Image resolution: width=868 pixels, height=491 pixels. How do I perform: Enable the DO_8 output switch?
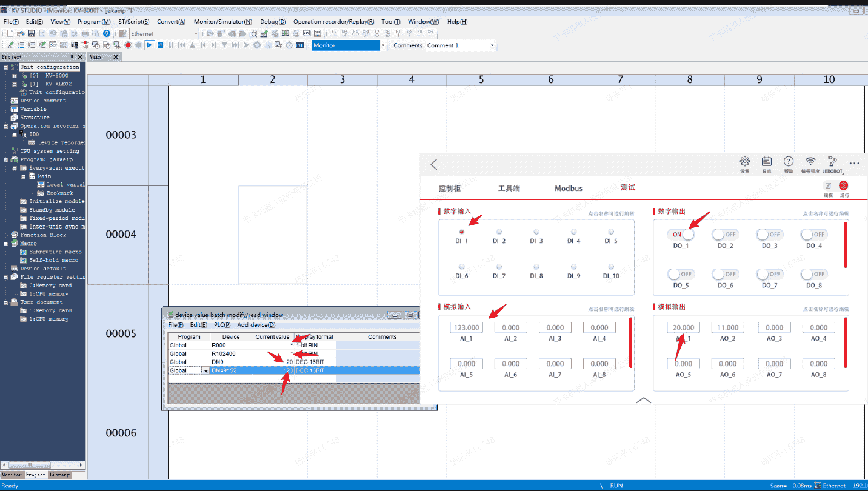tap(813, 274)
